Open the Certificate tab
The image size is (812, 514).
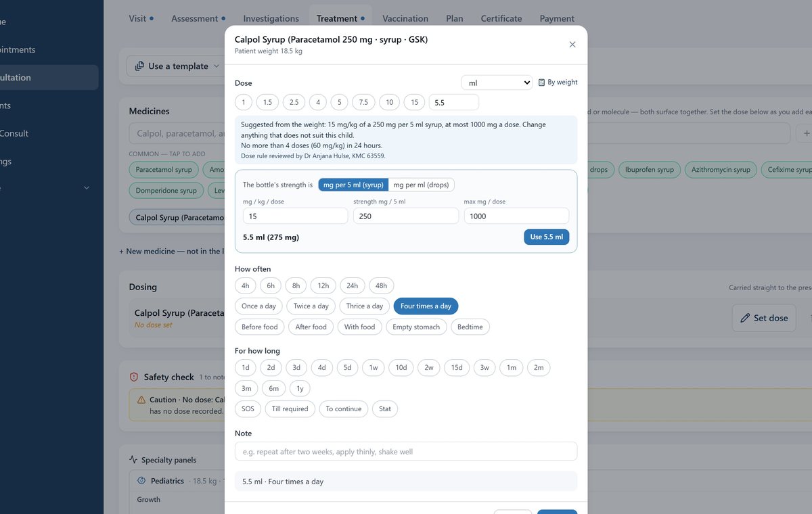coord(501,18)
